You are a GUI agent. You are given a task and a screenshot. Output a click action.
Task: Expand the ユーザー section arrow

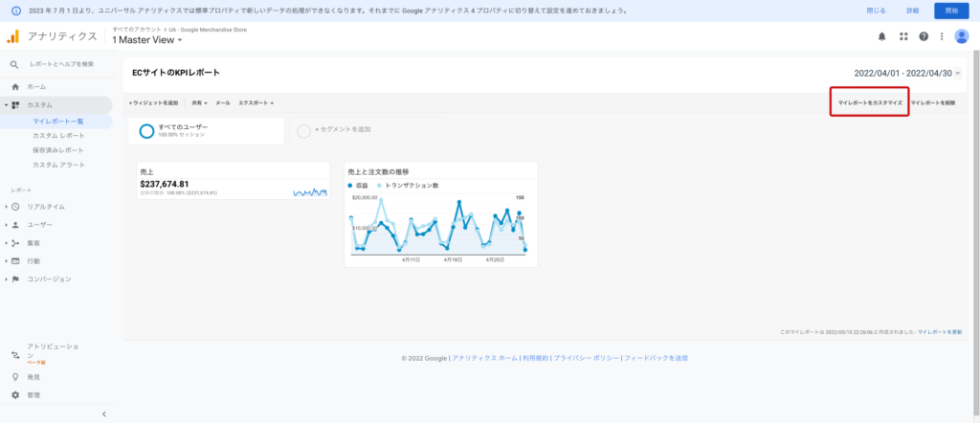point(6,225)
